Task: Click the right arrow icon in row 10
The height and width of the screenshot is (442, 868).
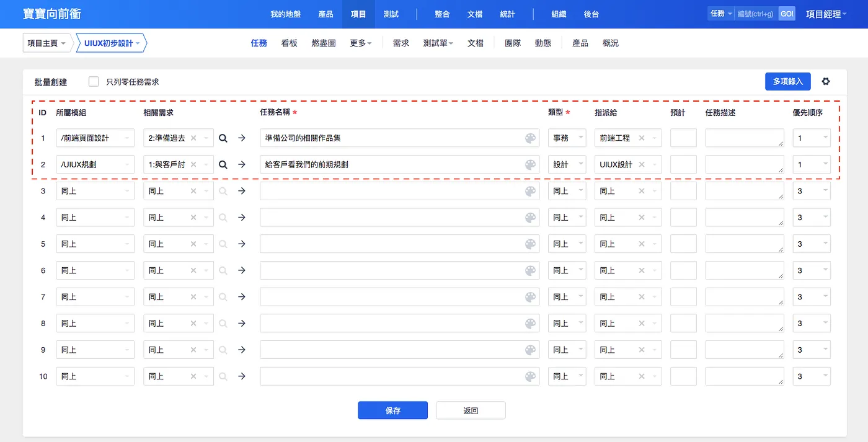Action: click(242, 376)
